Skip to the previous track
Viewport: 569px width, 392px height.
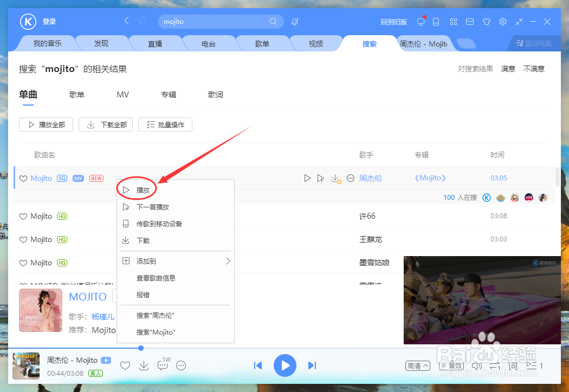(x=258, y=365)
